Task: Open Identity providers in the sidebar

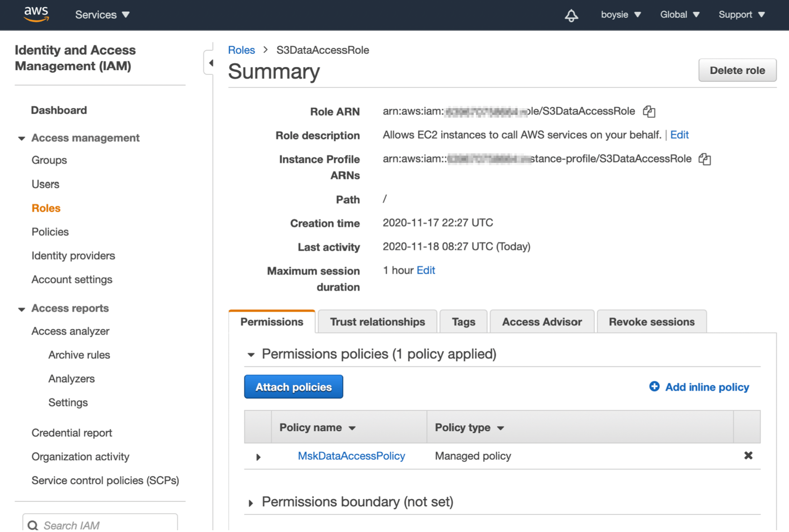Action: click(73, 256)
